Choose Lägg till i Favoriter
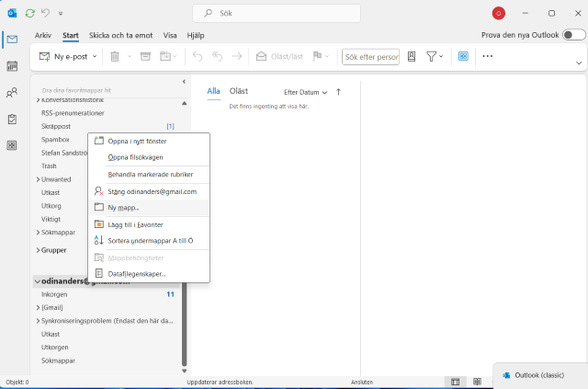This screenshot has width=588, height=389. (x=149, y=224)
